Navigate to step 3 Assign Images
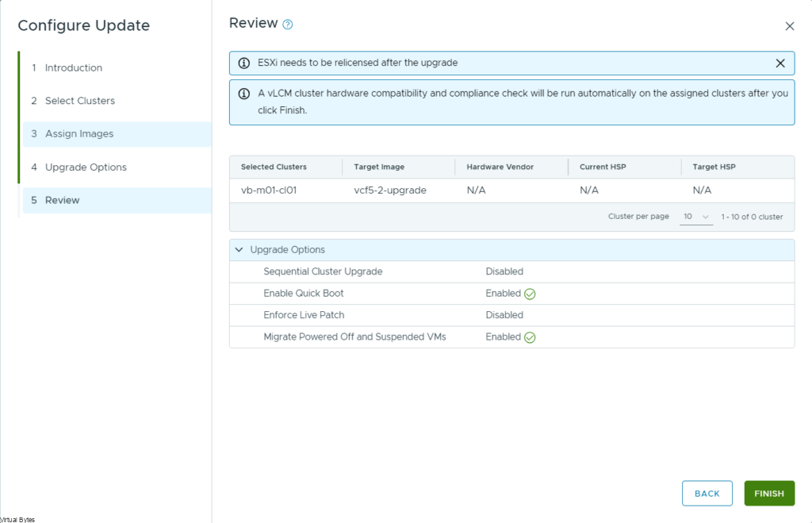This screenshot has width=812, height=523. point(79,134)
